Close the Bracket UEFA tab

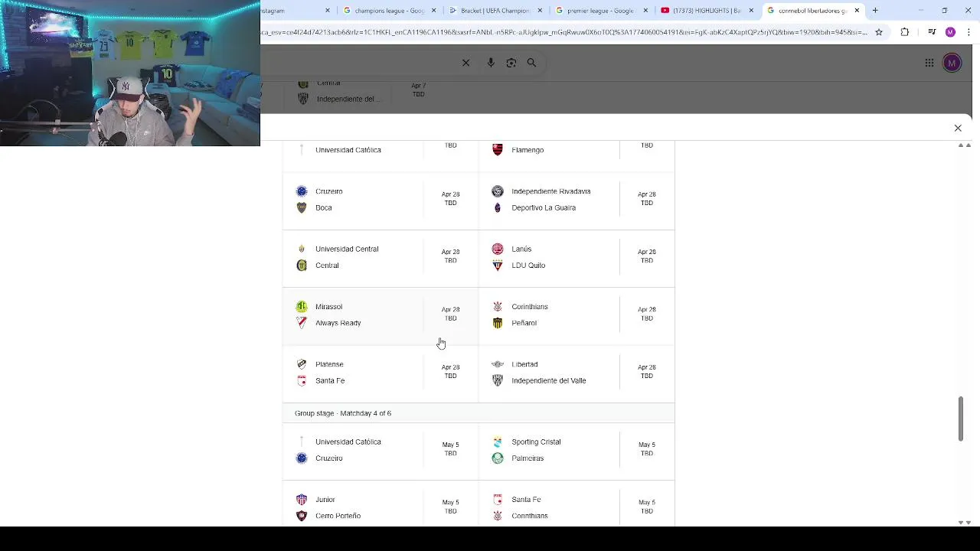coord(540,11)
